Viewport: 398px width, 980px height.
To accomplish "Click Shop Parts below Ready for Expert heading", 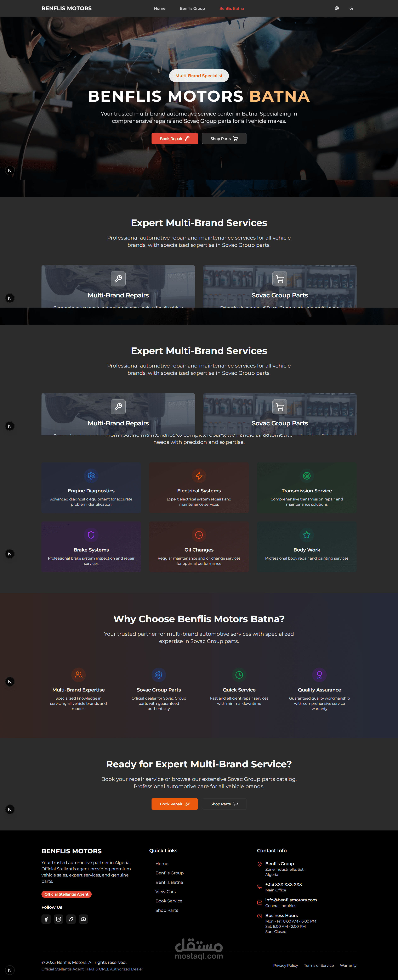I will coord(224,804).
